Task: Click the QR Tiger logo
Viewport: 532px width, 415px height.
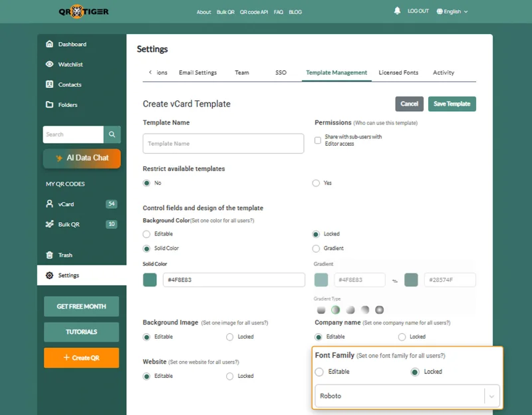Action: (84, 11)
